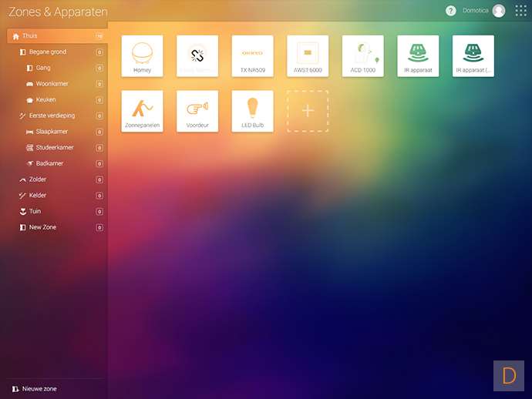Viewport: 532px width, 399px height.
Task: Select the Keuken zone
Action: pos(57,99)
